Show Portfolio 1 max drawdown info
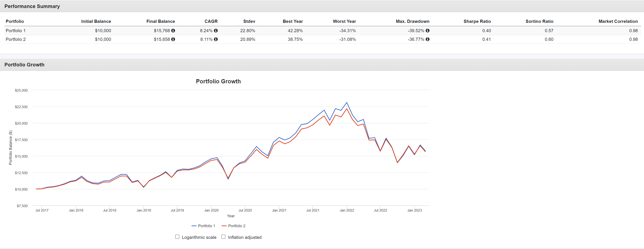The width and height of the screenshot is (644, 249). pos(428,30)
